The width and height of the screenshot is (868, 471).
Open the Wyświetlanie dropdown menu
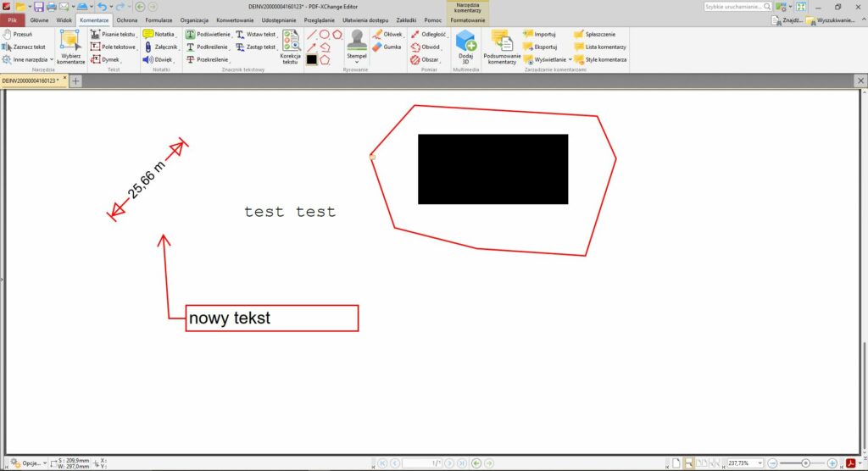tap(548, 59)
